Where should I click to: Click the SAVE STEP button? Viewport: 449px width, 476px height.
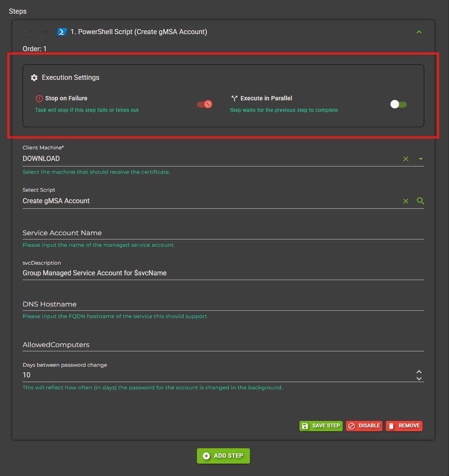tap(321, 426)
